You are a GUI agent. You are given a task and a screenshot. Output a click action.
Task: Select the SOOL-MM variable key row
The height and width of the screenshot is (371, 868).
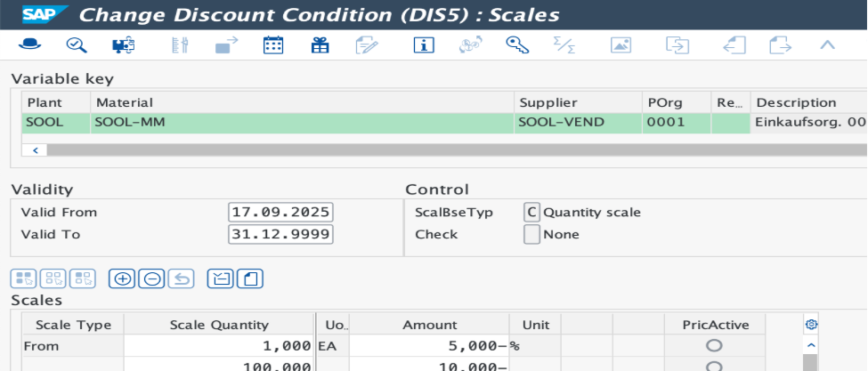click(x=267, y=122)
